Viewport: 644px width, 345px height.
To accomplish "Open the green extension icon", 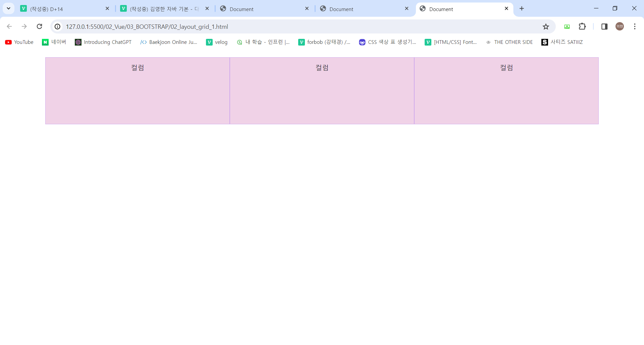I will pos(567,26).
